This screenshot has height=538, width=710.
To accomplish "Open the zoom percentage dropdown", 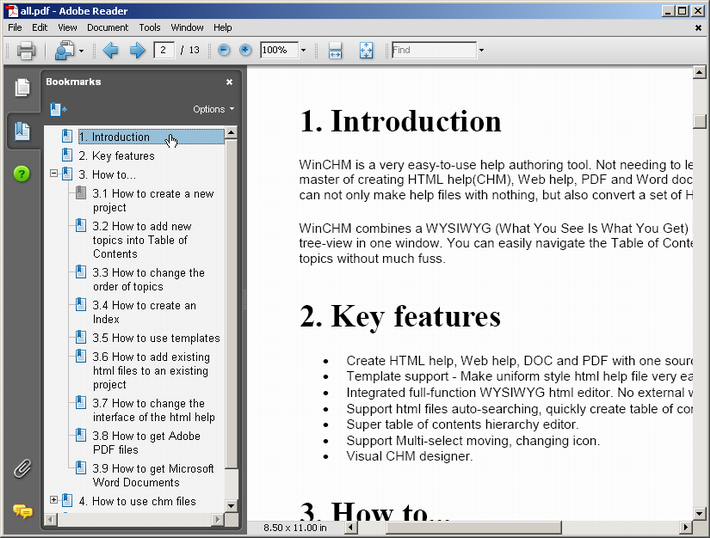I will (303, 50).
